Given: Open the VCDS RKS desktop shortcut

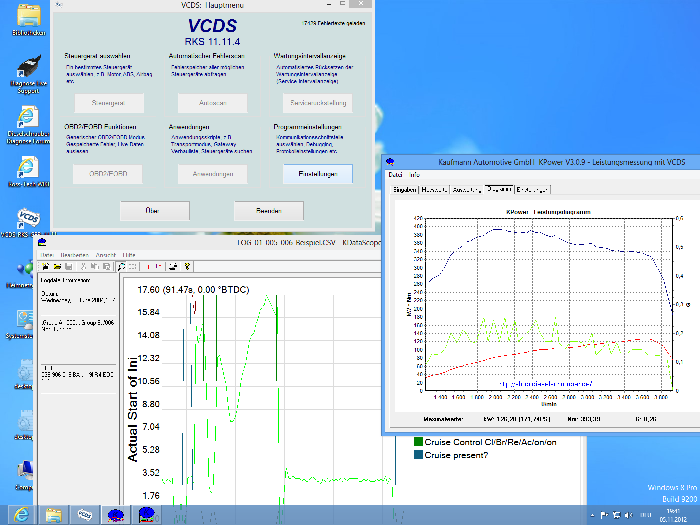Looking at the screenshot, I should pyautogui.click(x=29, y=222).
